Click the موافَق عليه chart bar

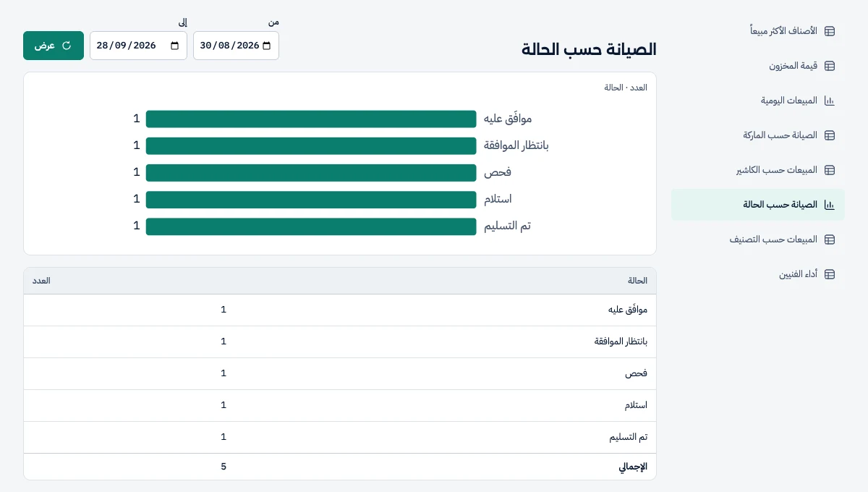pos(311,119)
